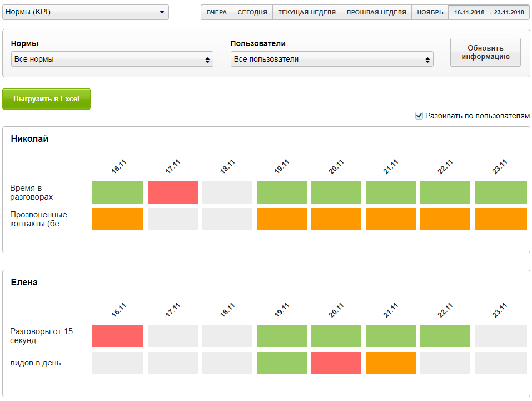Click the Обновить информацию button

click(485, 52)
